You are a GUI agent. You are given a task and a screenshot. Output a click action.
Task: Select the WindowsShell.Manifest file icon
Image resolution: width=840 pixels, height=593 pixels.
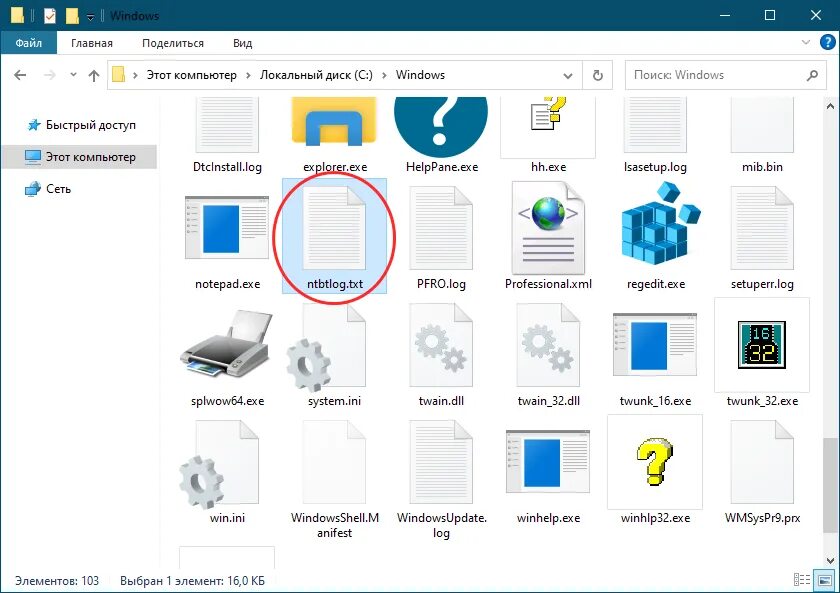pos(334,462)
